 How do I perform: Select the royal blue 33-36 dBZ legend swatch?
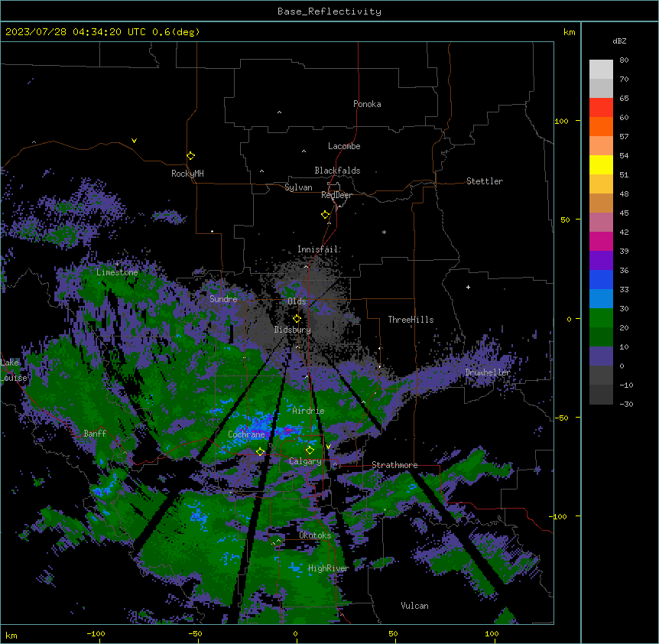click(x=601, y=280)
